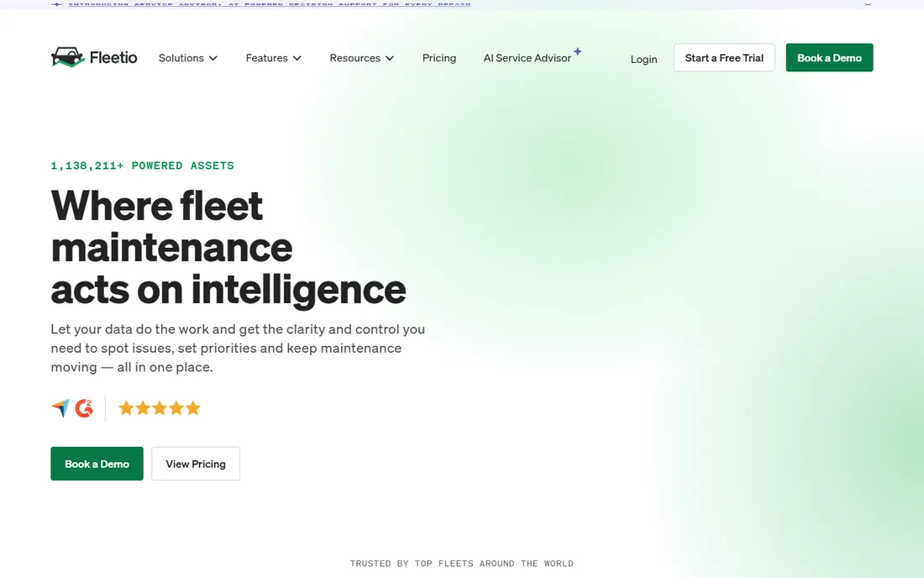The image size is (924, 578).
Task: Click the Capterra arrow review icon
Action: coord(60,407)
